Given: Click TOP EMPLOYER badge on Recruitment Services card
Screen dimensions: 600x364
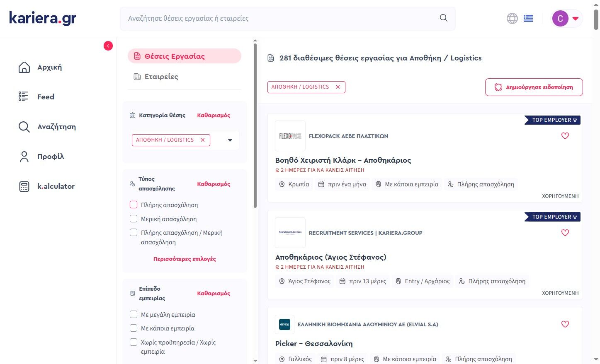Looking at the screenshot, I should click(552, 217).
